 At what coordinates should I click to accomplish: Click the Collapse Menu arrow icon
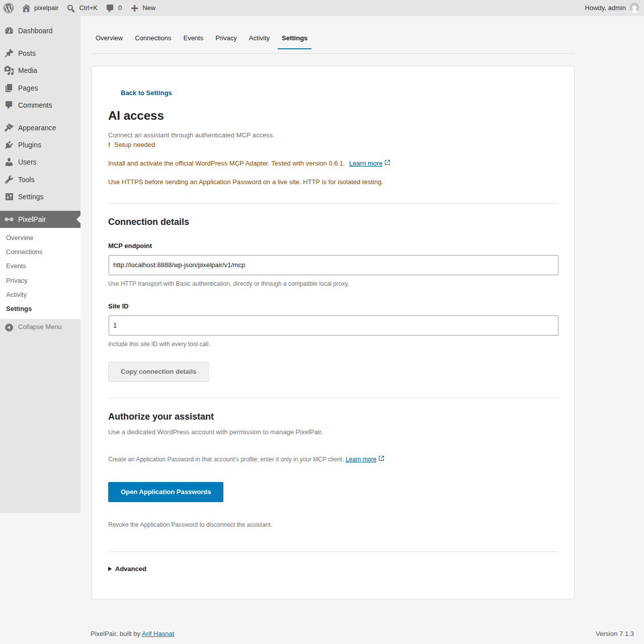tap(9, 328)
